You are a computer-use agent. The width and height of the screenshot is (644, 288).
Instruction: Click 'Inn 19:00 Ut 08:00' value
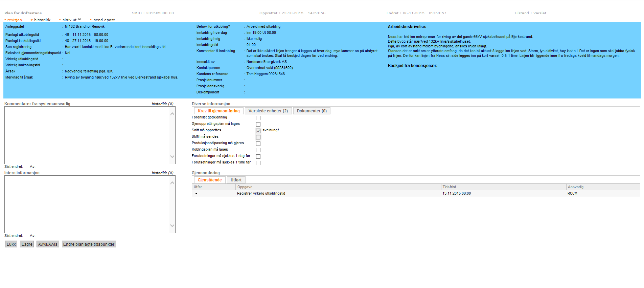(261, 33)
